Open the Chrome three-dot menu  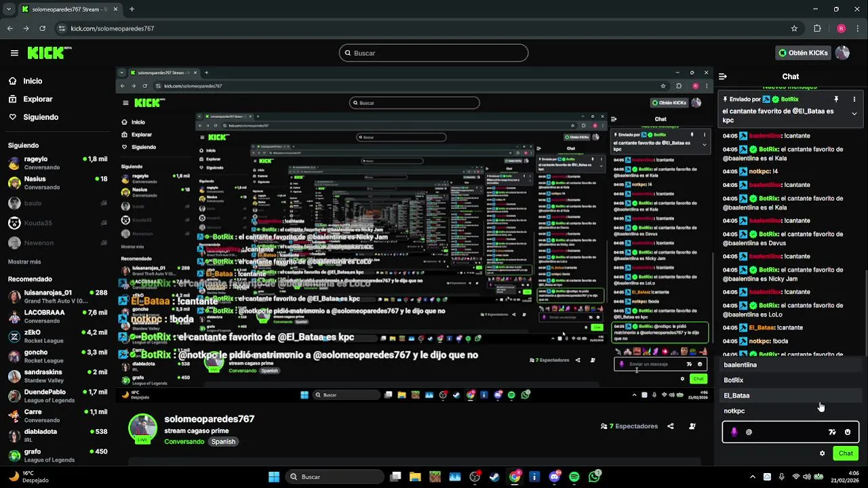coord(857,28)
